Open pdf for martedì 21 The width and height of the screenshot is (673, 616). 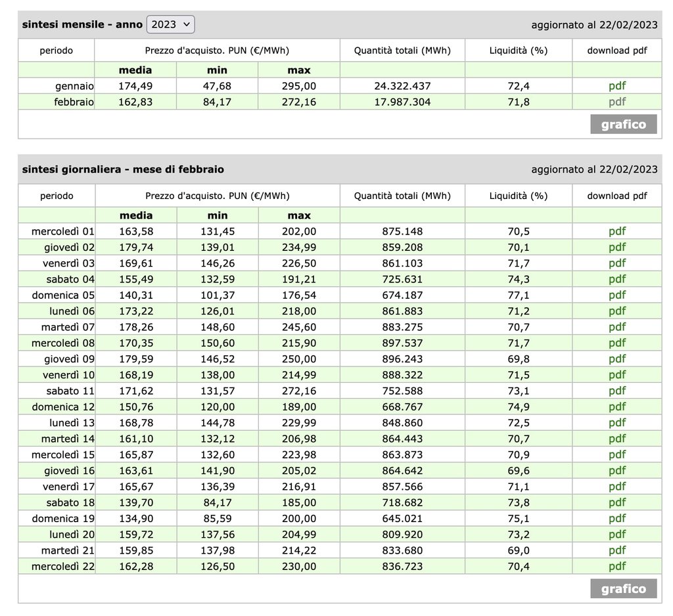(x=616, y=550)
